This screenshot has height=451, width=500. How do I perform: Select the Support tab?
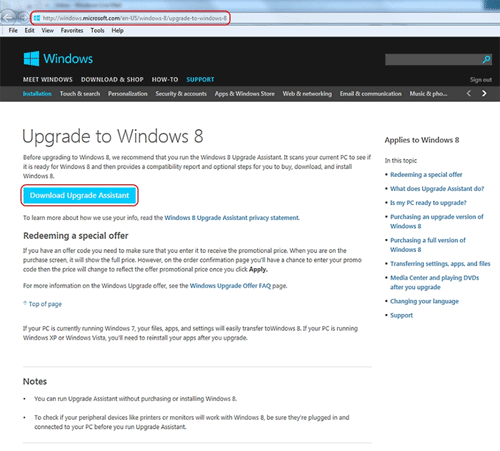(x=200, y=80)
